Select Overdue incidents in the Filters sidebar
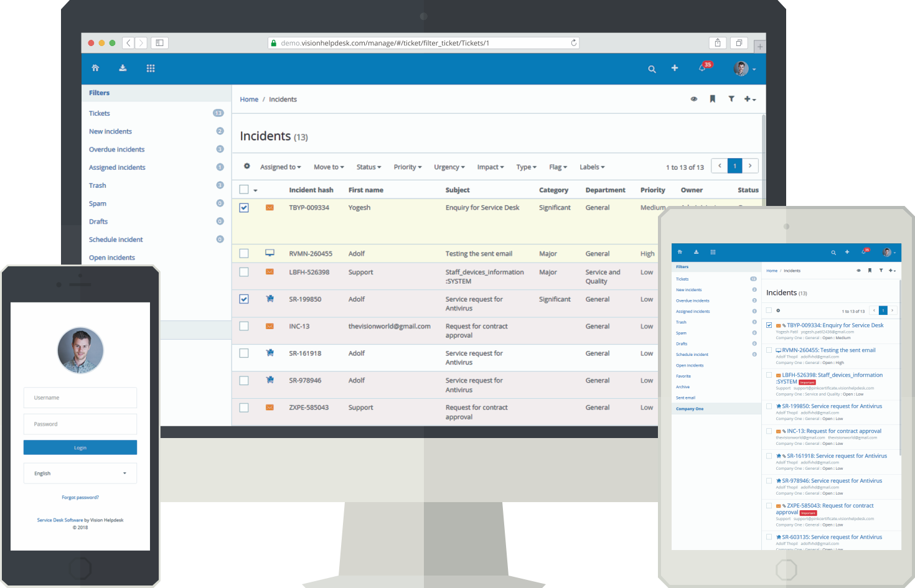The width and height of the screenshot is (915, 588). (116, 149)
